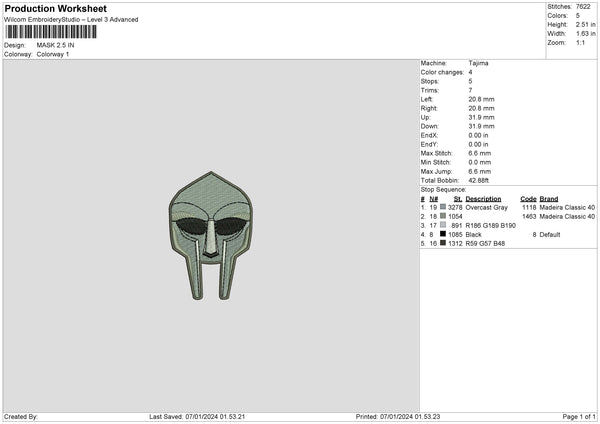Click the Production Worksheet title

tap(55, 8)
